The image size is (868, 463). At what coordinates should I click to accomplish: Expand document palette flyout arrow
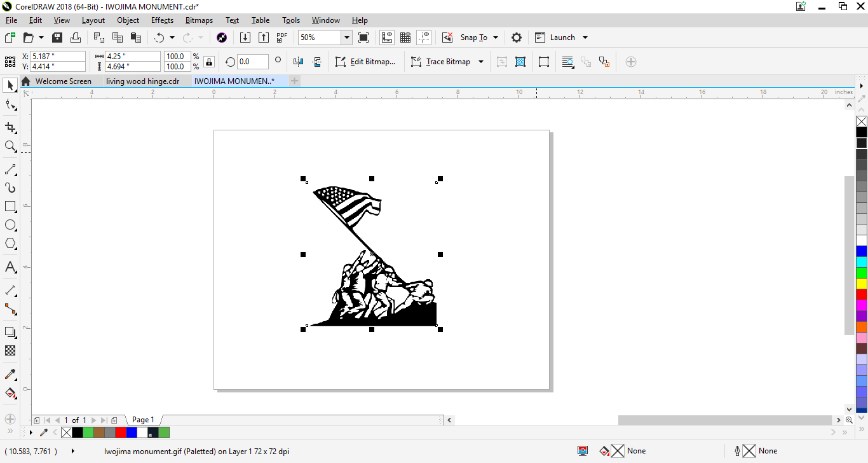click(x=31, y=432)
